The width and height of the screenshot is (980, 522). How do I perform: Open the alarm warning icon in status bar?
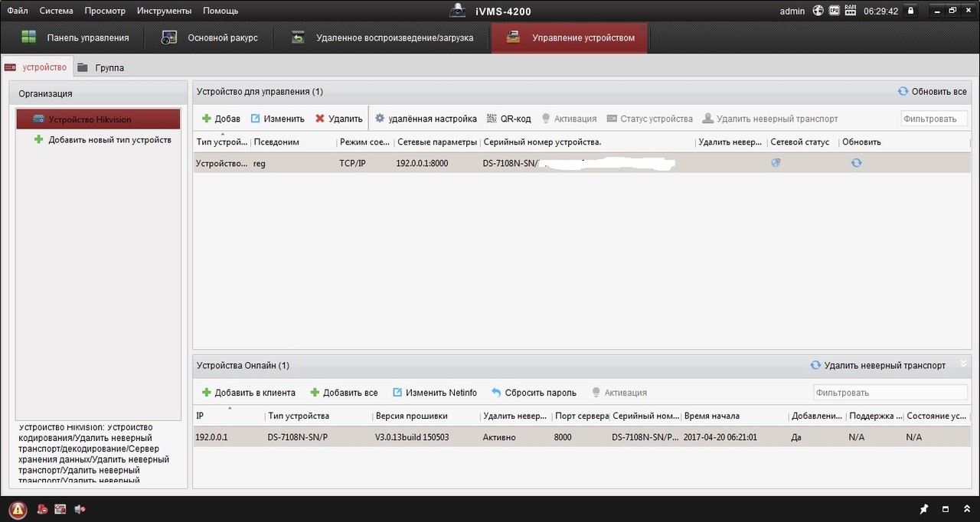pos(18,509)
